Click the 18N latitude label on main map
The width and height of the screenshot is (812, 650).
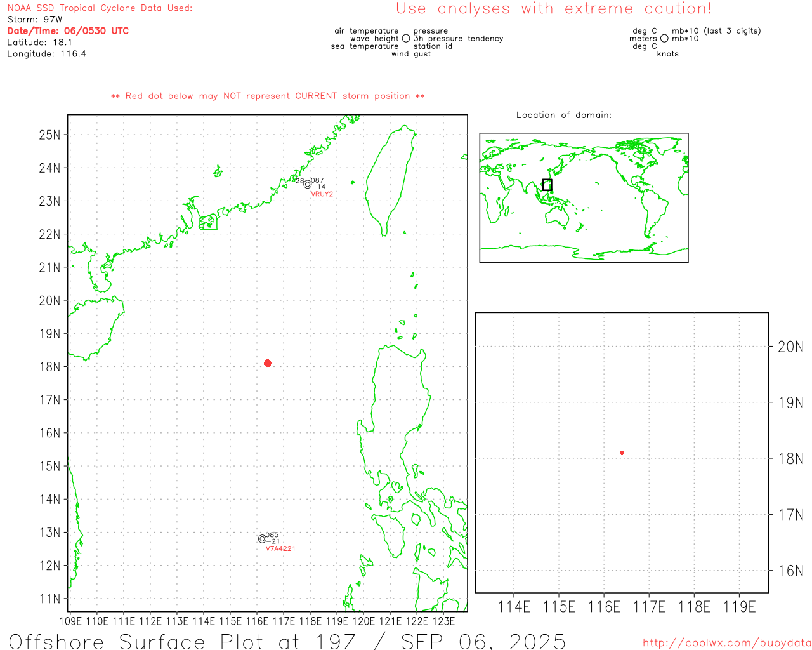[49, 367]
